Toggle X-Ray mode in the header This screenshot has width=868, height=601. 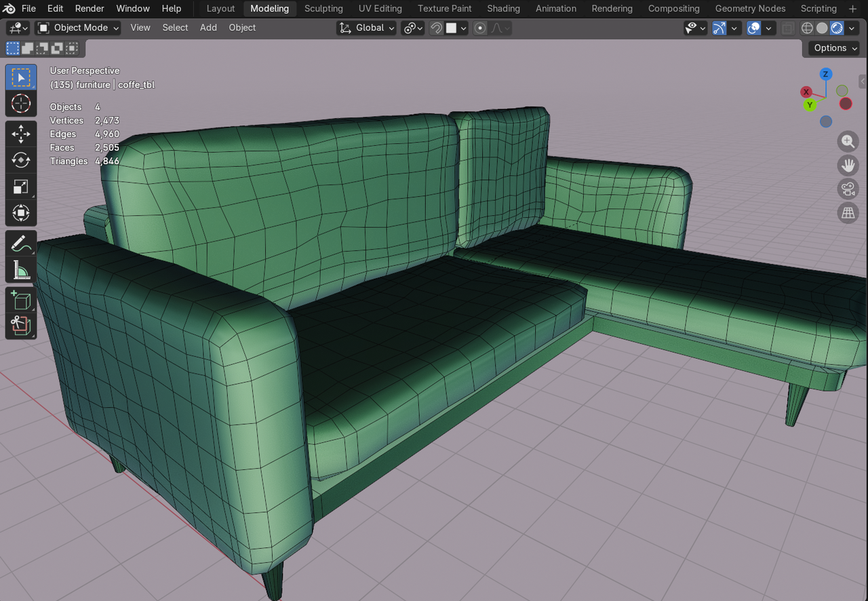787,28
